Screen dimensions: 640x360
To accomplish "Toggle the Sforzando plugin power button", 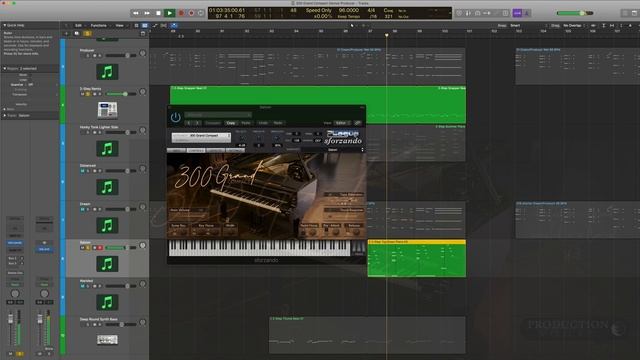I will [176, 118].
